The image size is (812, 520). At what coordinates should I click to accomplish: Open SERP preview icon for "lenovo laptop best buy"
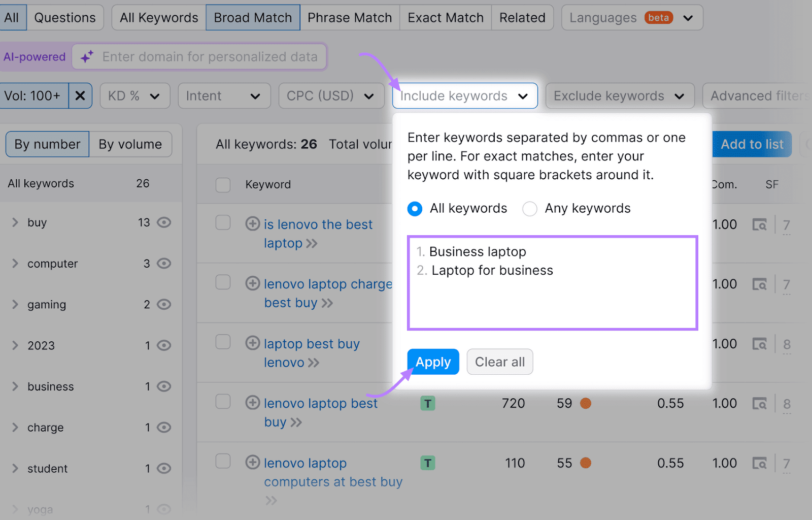[x=760, y=403]
